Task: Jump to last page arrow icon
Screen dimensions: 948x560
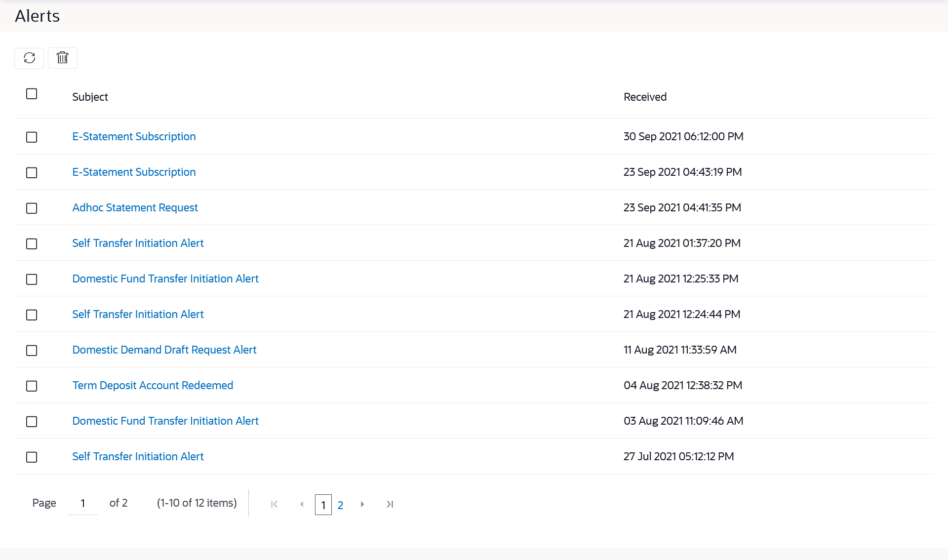Action: click(x=390, y=504)
